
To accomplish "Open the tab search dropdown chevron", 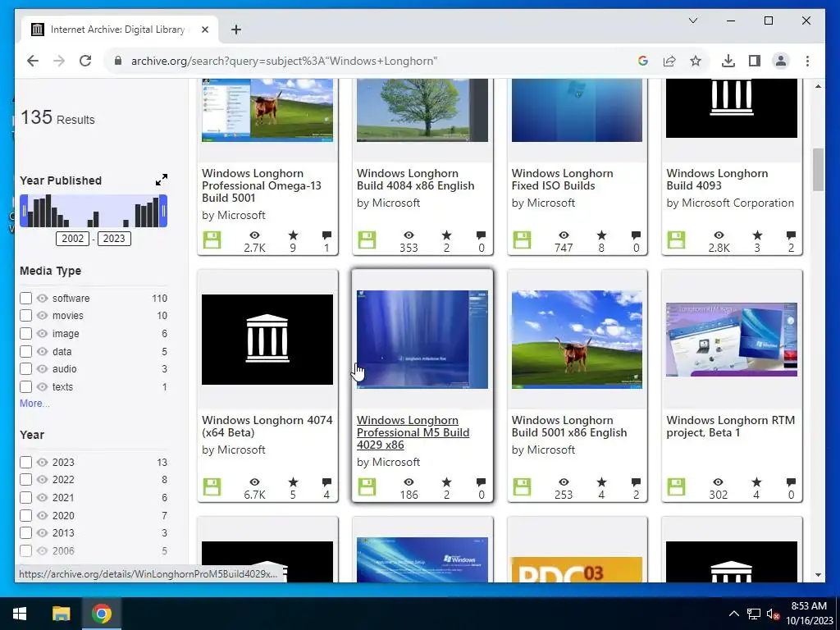I will coord(692,21).
